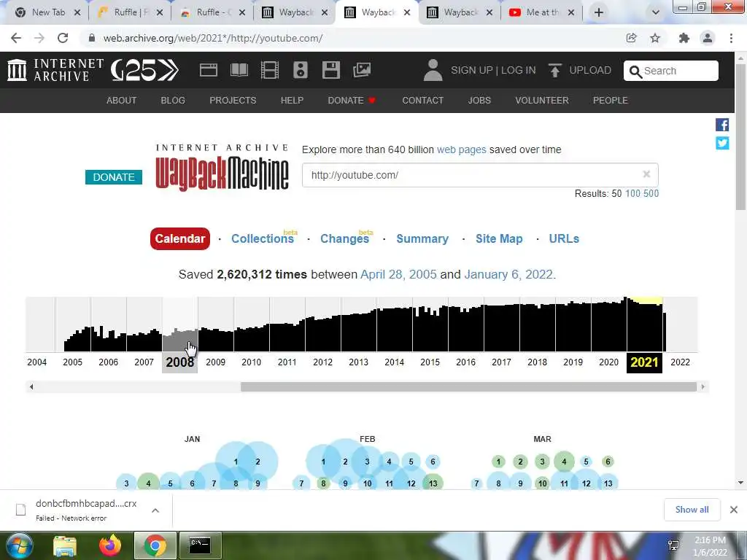Viewport: 747px width, 560px height.
Task: Open the Changes view
Action: [344, 238]
